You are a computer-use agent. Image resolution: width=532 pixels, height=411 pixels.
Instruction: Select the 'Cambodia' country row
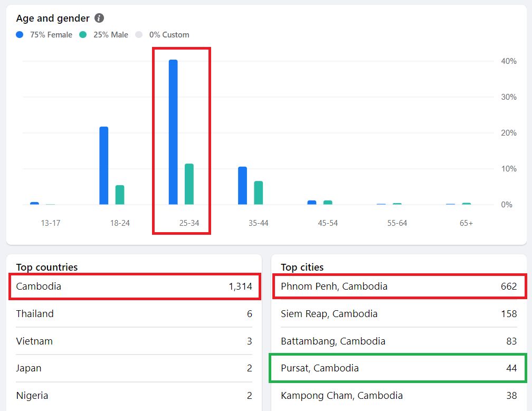pos(135,286)
